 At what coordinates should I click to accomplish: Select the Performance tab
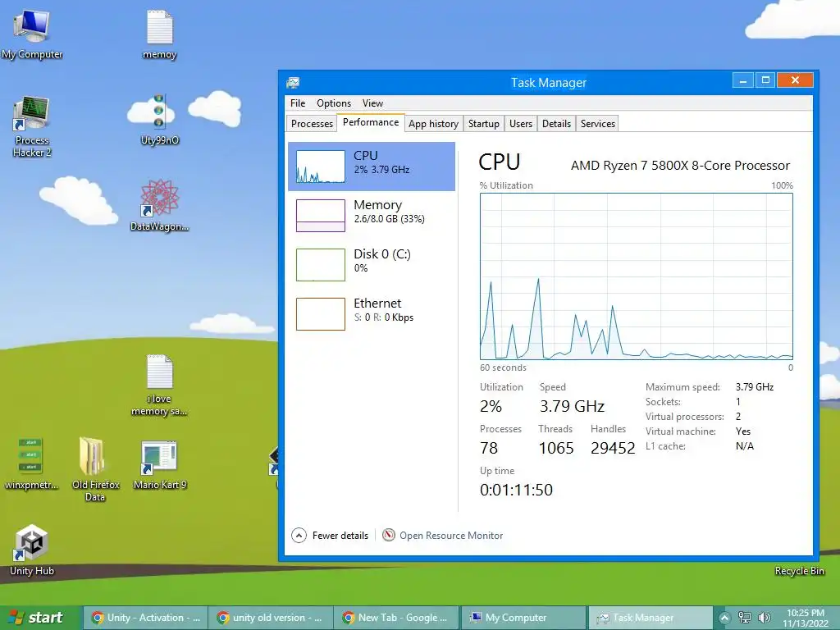click(371, 122)
